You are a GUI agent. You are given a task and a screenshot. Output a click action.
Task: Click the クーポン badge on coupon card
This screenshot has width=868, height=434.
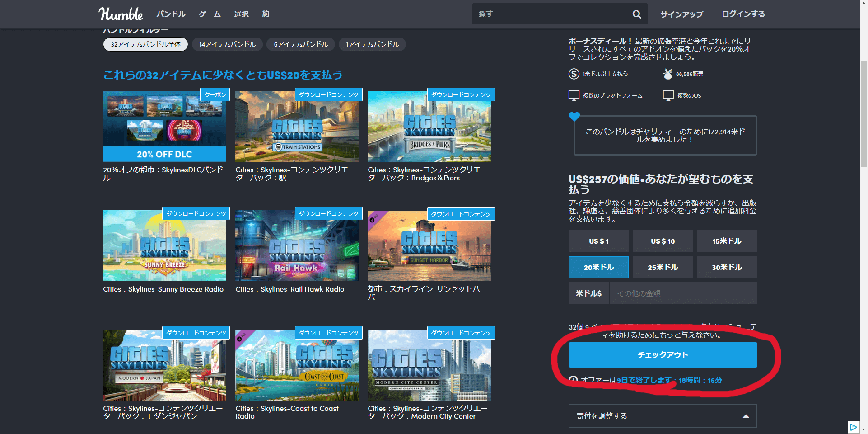point(215,94)
